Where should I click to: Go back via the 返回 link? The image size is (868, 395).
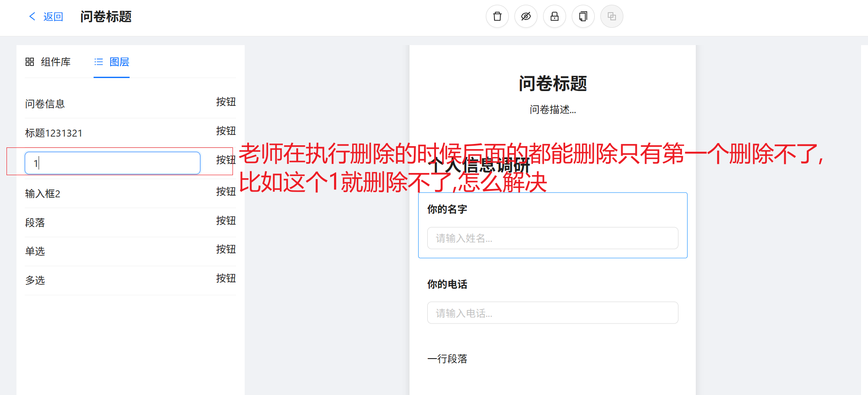(46, 16)
